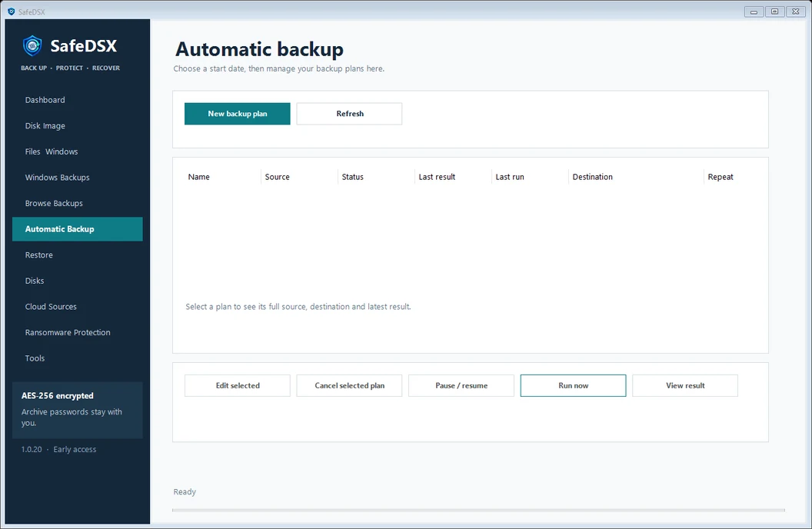Sort by Name column header
Viewport: 812px width, 529px height.
click(222, 177)
